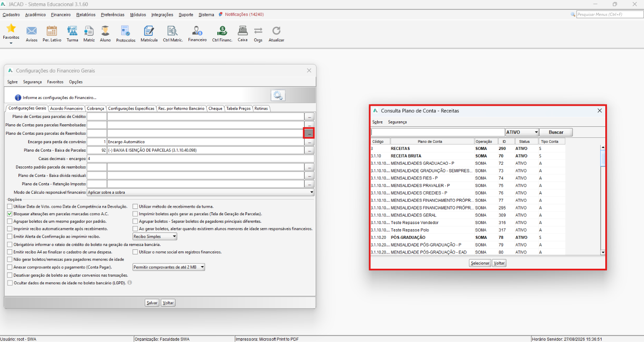Open lookup for Encargo para perda de convênio
The image size is (644, 342).
click(309, 142)
